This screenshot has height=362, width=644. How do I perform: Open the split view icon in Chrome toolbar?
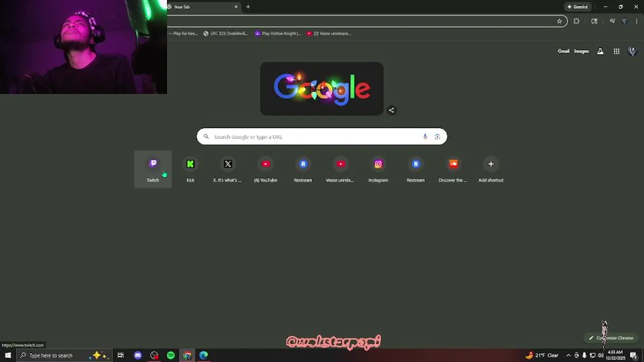coord(594,21)
